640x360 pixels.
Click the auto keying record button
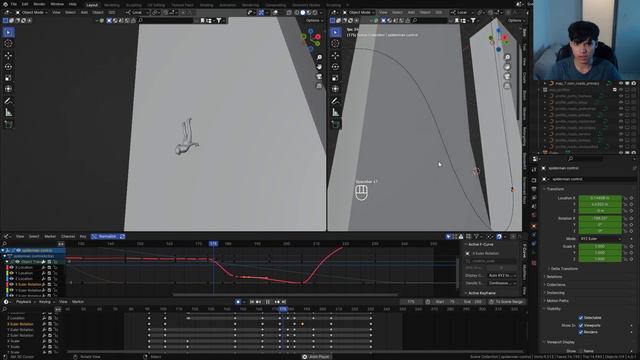coord(238,302)
